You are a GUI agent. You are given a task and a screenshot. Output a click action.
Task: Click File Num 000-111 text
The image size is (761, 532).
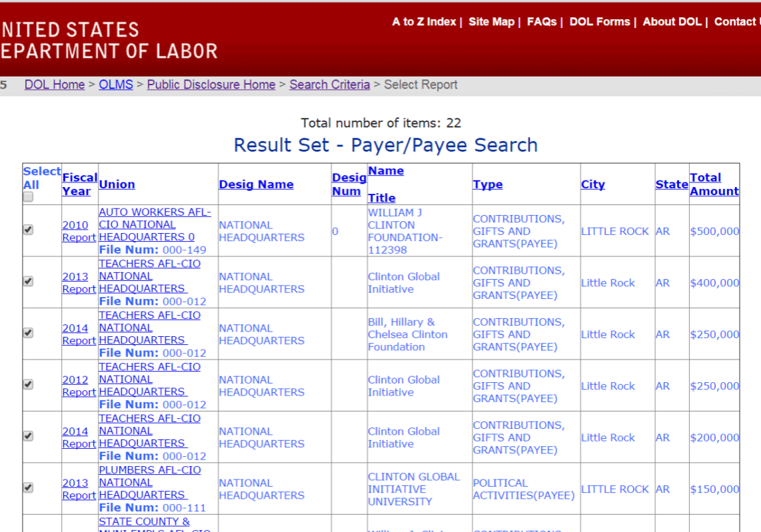coord(153,508)
